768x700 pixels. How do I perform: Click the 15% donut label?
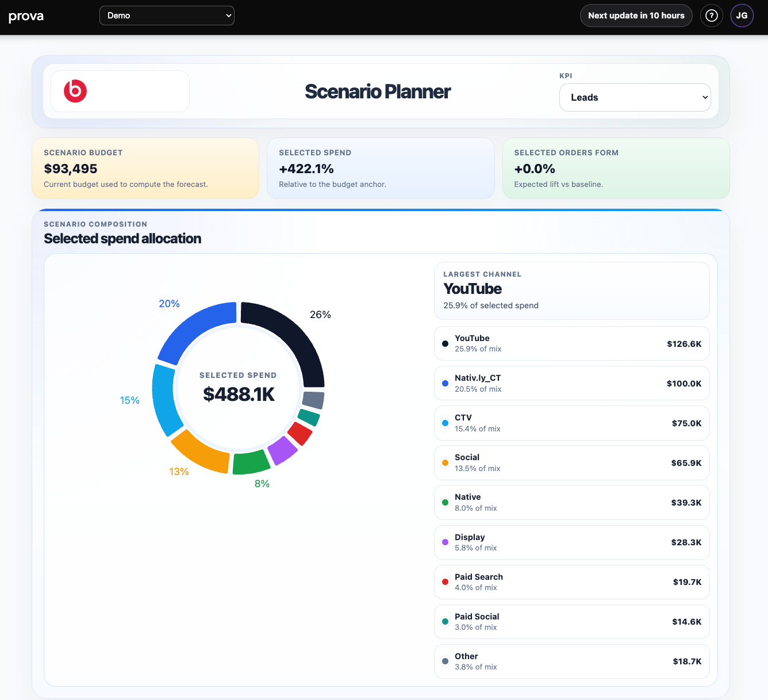click(129, 400)
